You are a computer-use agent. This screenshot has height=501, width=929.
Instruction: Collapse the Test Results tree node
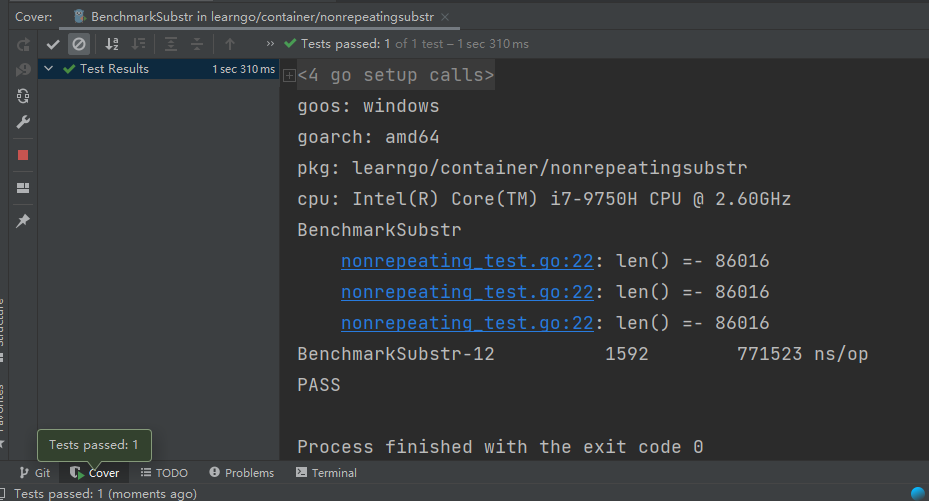click(48, 69)
